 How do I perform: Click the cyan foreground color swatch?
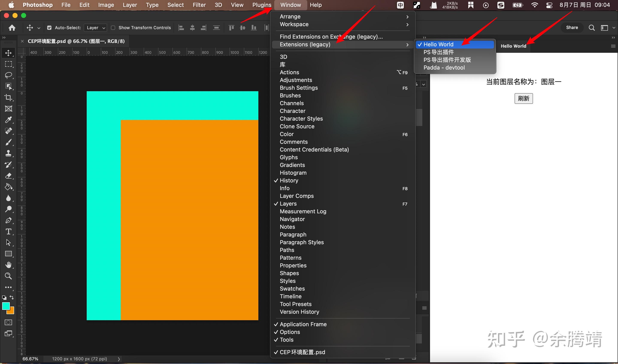[x=6, y=306]
